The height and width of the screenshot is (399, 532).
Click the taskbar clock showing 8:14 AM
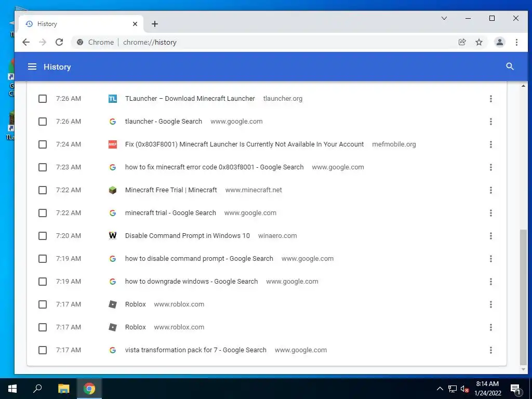tap(487, 389)
